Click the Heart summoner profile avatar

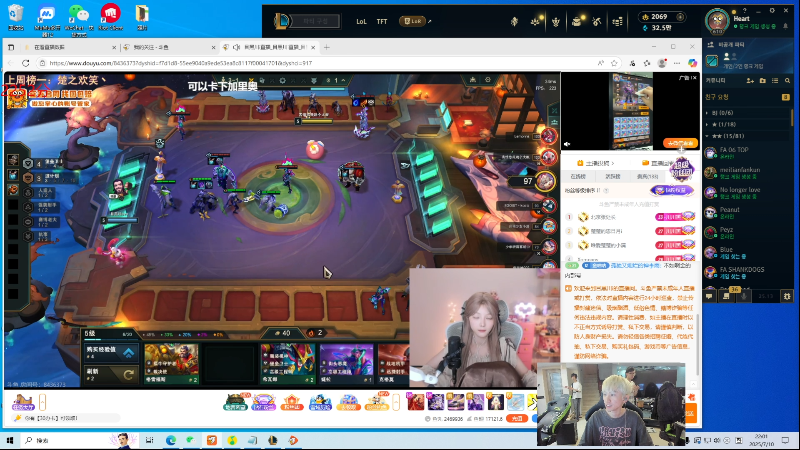(x=717, y=20)
